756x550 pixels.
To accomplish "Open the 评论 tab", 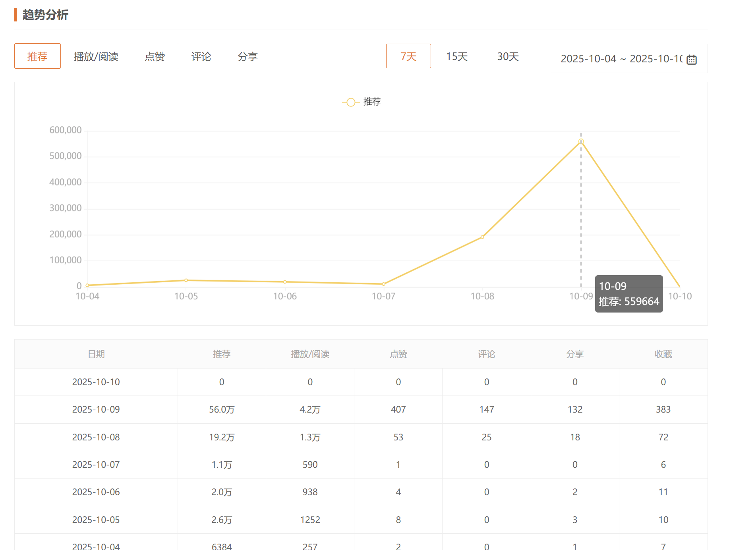I will [x=201, y=57].
